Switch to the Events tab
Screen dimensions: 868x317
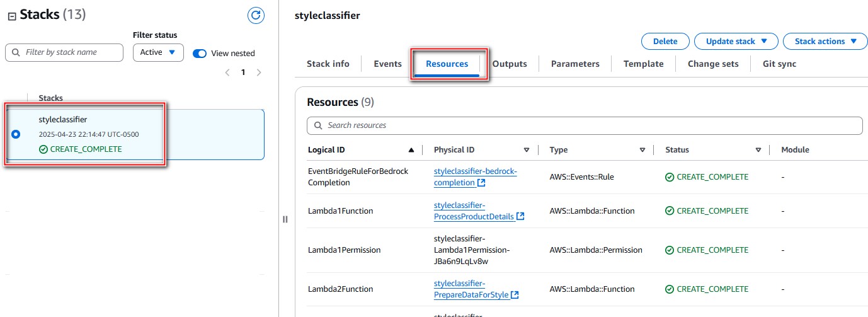click(387, 64)
